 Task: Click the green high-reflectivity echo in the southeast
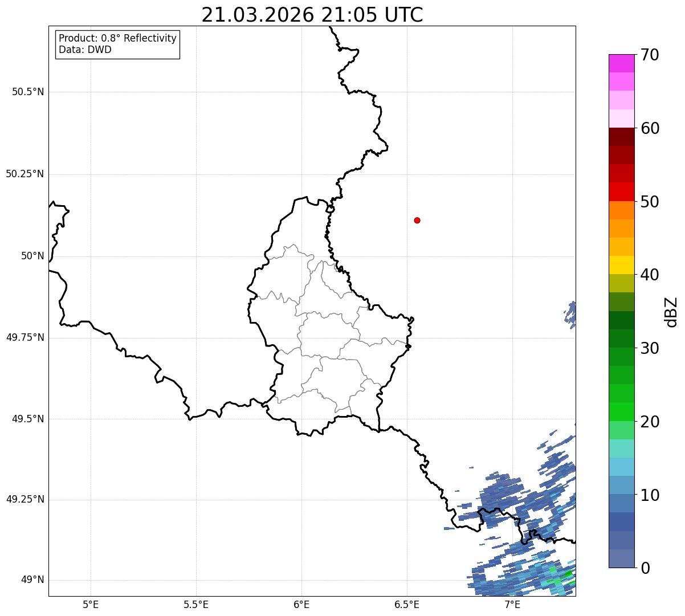568,573
